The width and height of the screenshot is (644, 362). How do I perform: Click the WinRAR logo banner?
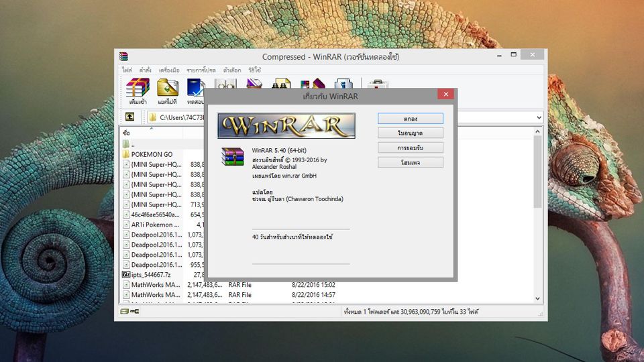pyautogui.click(x=286, y=125)
